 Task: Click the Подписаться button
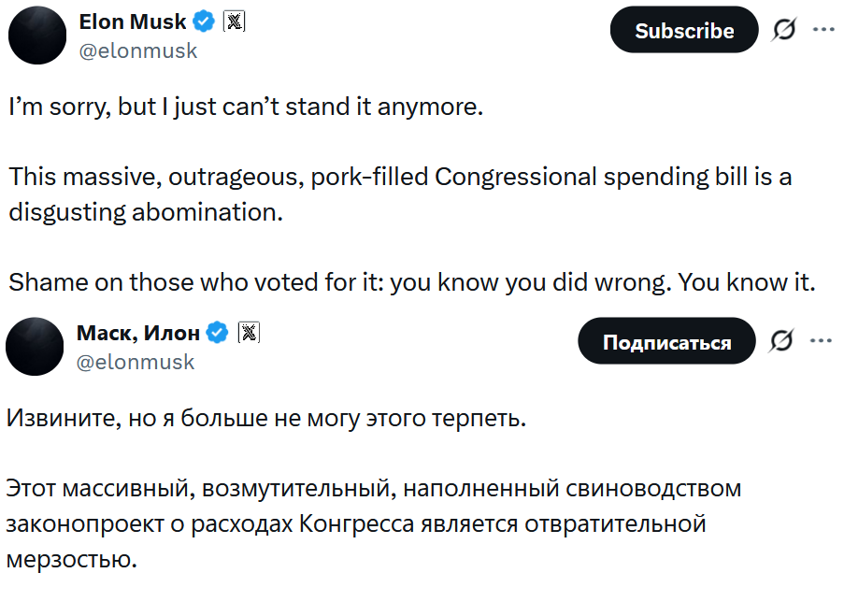tap(666, 340)
